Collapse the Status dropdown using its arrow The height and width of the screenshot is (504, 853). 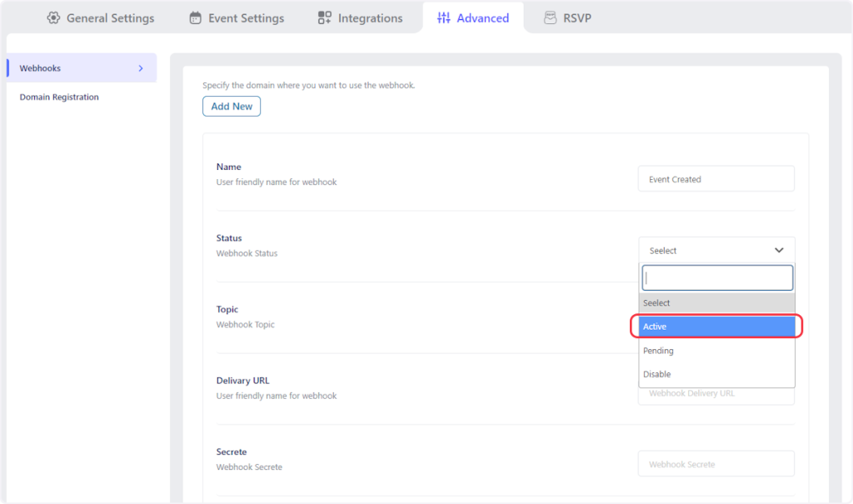[779, 250]
